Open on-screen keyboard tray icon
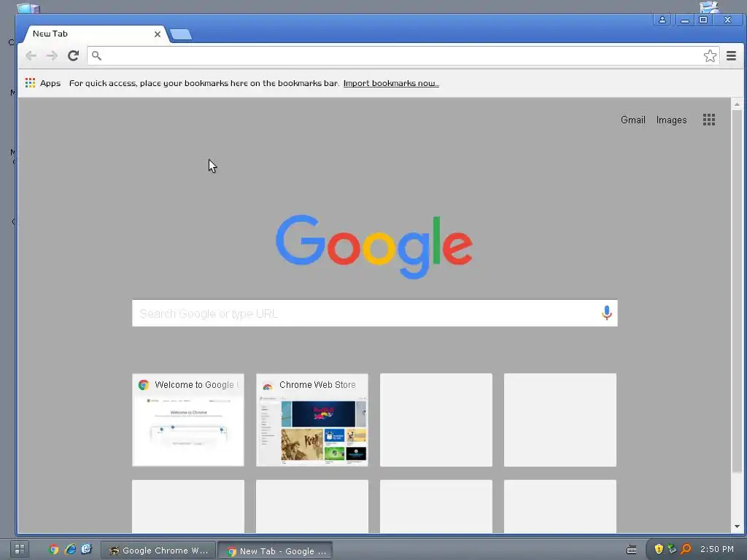Screen dimensions: 747x560 pos(632,550)
